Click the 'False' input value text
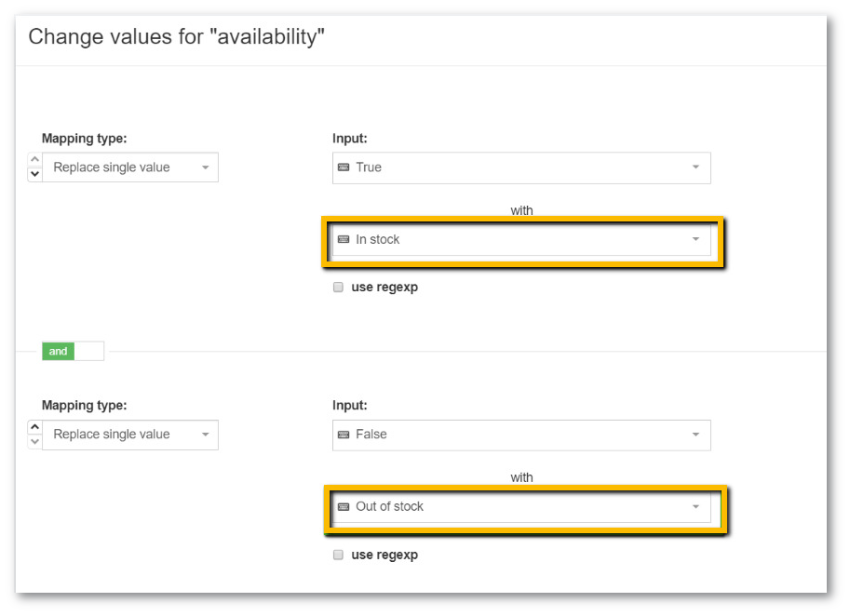The width and height of the screenshot is (850, 616). pos(371,435)
